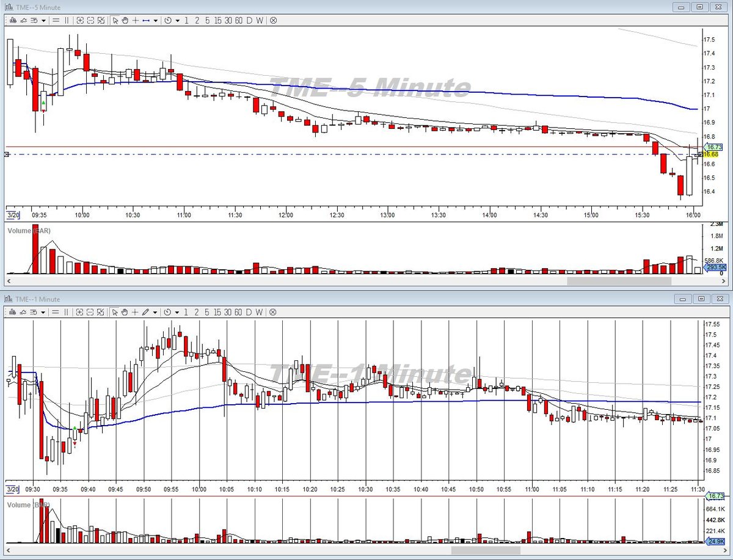
Task: Click the zoom in icon on the 5 Minute chart toolbar
Action: click(80, 20)
